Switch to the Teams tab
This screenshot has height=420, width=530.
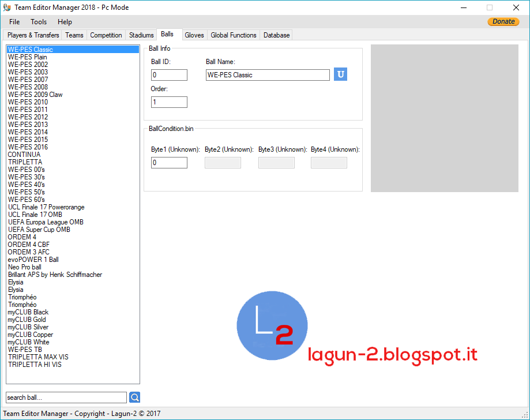coord(74,35)
